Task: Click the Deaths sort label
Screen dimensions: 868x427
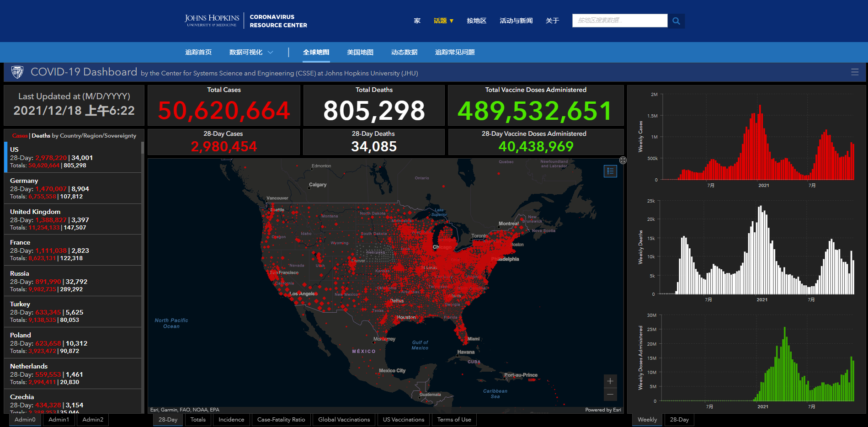Action: click(x=41, y=136)
